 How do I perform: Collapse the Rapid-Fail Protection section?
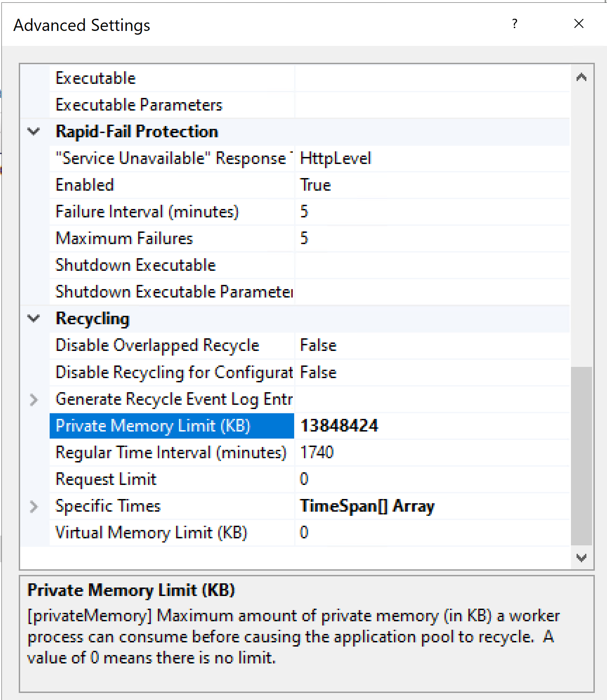pos(34,132)
